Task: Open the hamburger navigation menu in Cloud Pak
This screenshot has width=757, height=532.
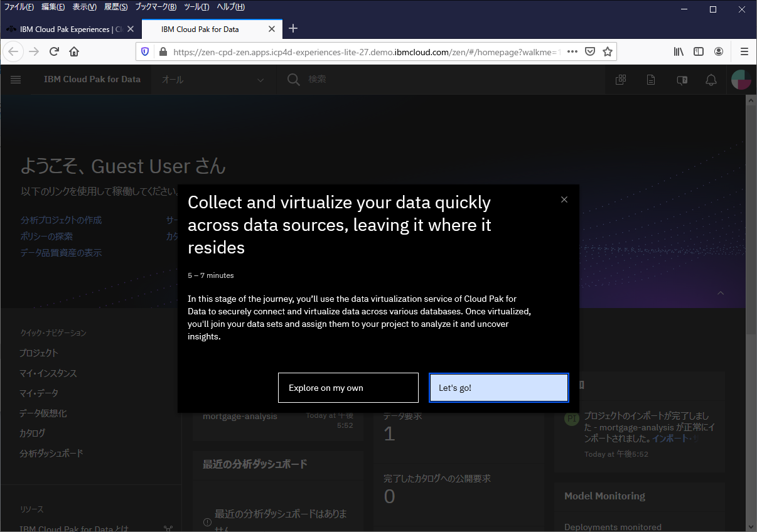Action: pyautogui.click(x=16, y=80)
